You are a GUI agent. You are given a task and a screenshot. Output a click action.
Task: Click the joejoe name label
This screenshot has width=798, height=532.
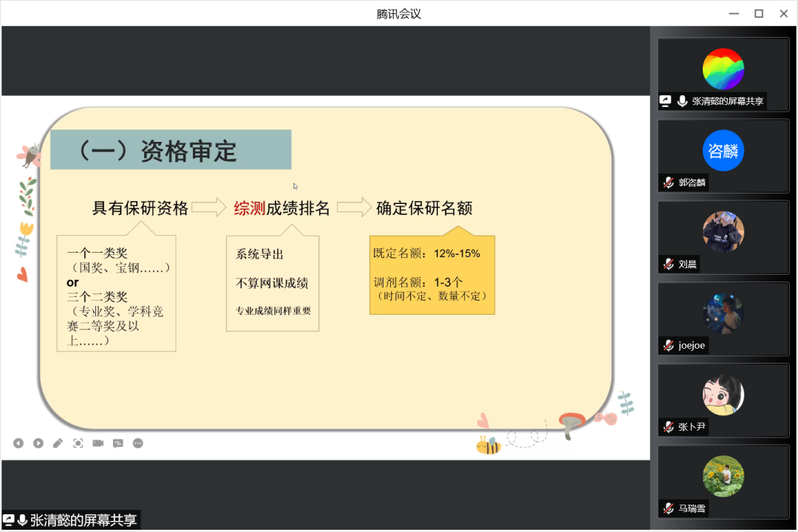pyautogui.click(x=692, y=345)
